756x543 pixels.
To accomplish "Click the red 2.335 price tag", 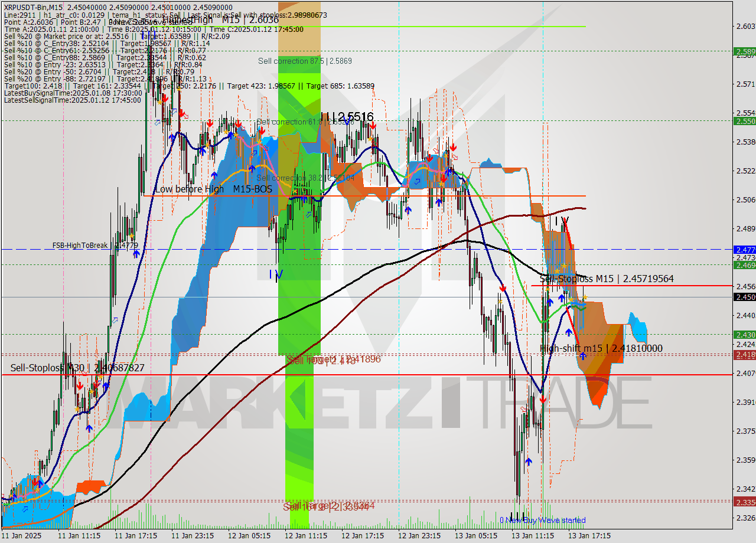I will [744, 502].
